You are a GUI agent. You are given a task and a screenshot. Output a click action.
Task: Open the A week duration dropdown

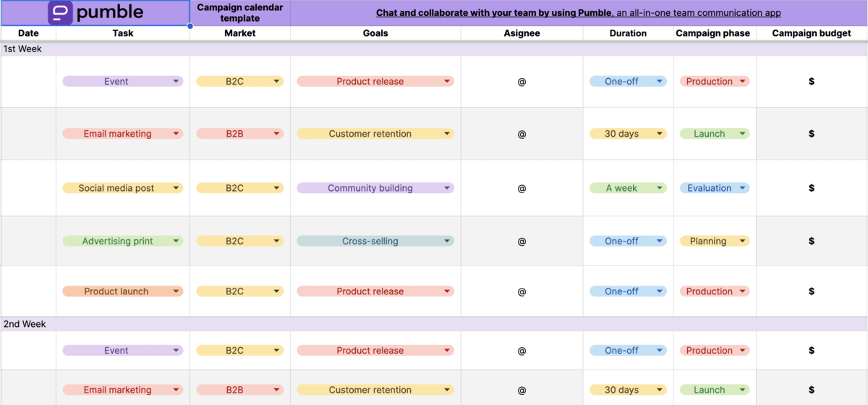pos(628,188)
